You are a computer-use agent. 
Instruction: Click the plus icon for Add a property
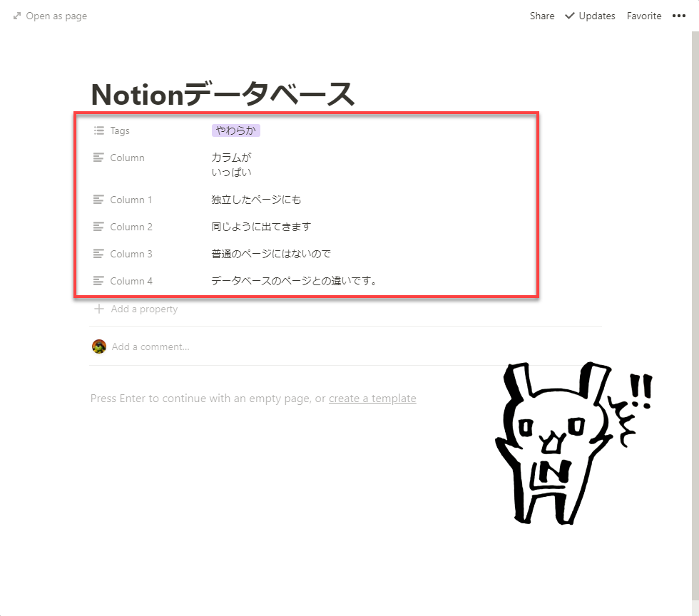[x=99, y=309]
